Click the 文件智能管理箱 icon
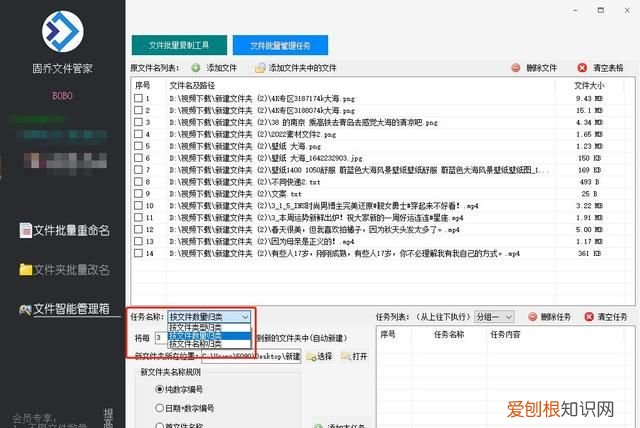 click(25, 309)
